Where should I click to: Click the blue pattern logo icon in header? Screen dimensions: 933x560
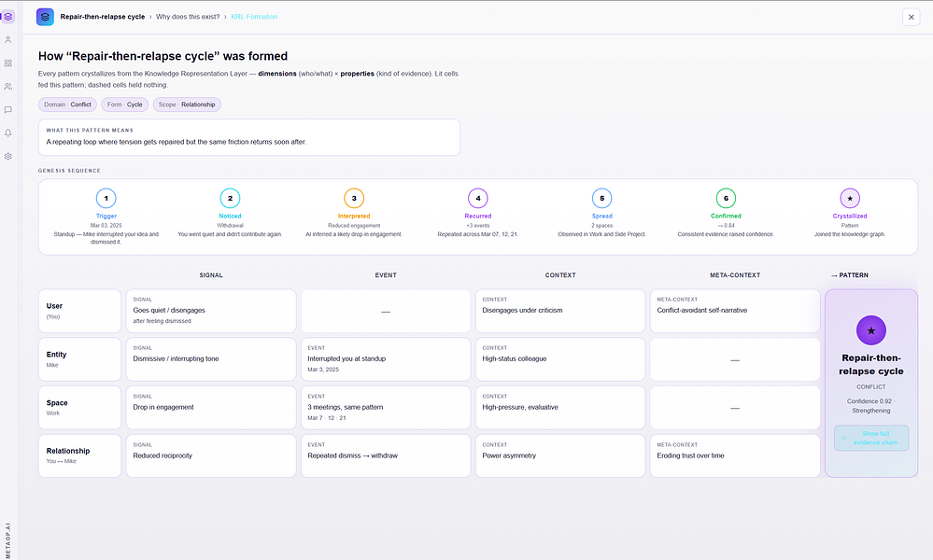click(45, 17)
